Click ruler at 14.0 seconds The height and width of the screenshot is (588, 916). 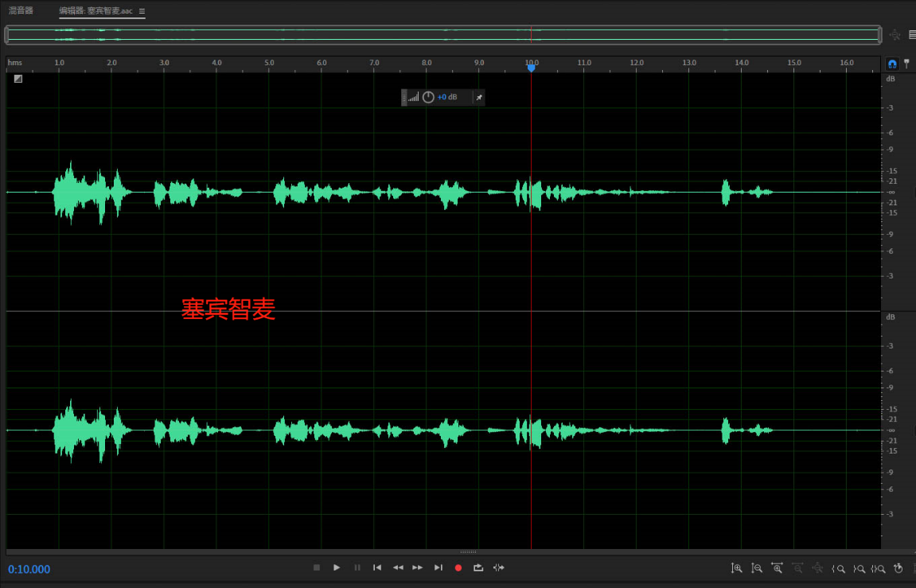pos(742,63)
